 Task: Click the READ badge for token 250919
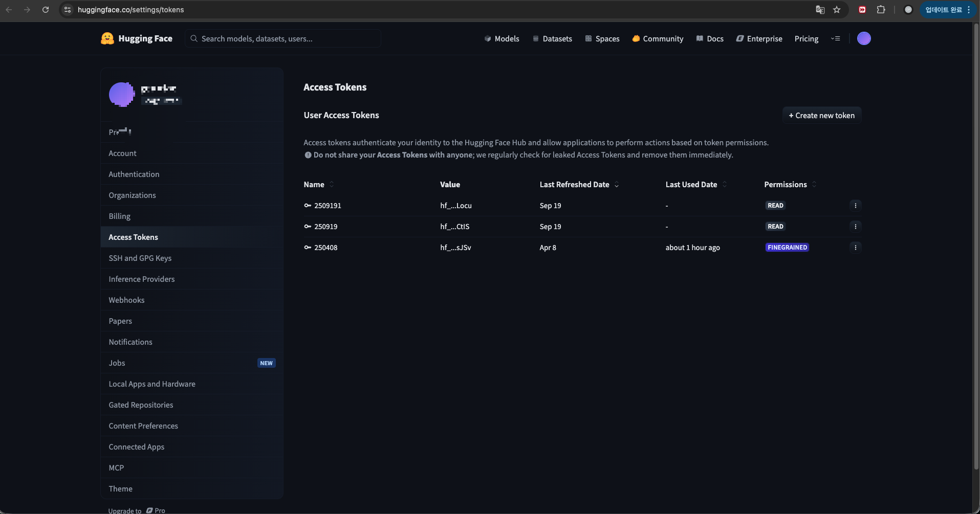775,227
